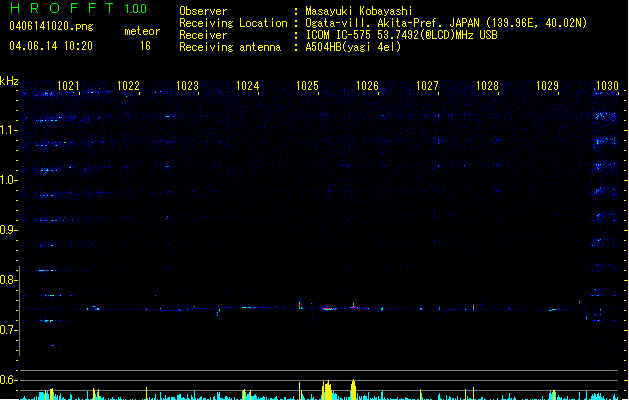This screenshot has width=629, height=400.
Task: Click the 1025 time marker
Action: (x=307, y=86)
